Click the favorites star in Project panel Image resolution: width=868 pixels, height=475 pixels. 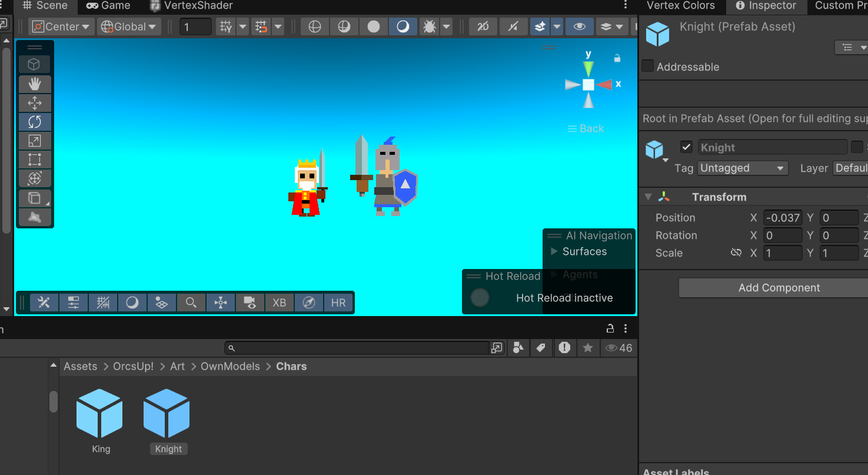(x=587, y=348)
